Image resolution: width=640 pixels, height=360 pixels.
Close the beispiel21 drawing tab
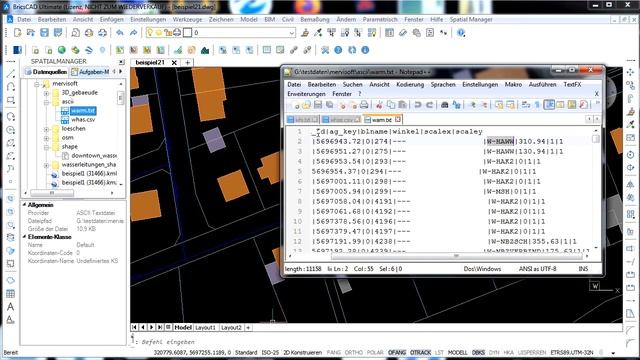[174, 62]
